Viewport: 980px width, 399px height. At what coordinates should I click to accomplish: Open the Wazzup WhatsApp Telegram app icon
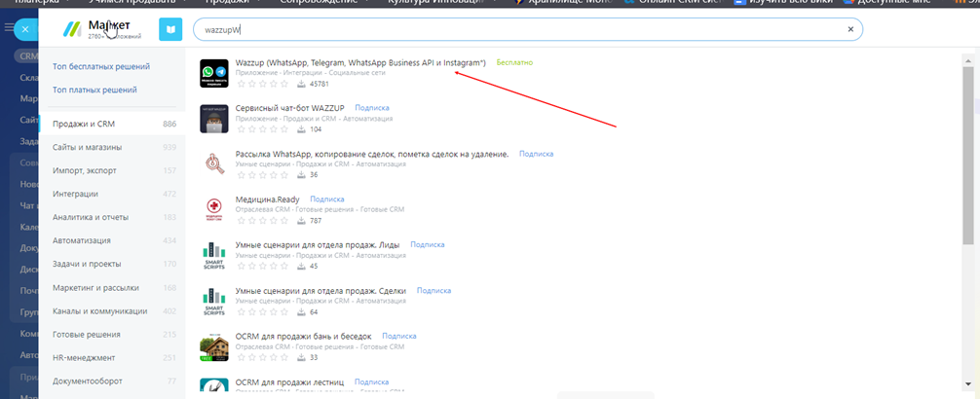[x=213, y=73]
